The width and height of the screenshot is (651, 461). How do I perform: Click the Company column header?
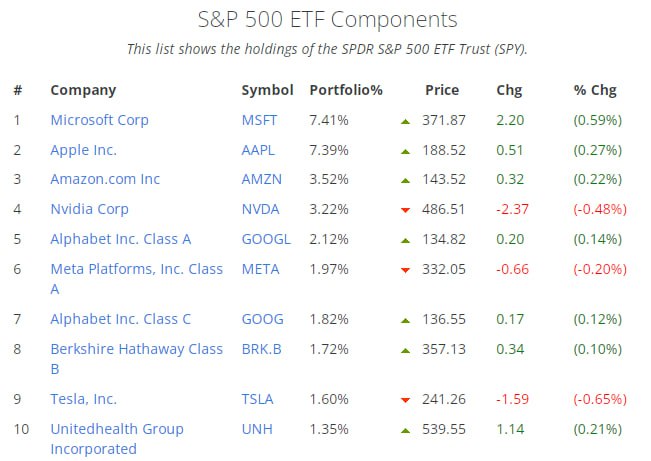click(x=83, y=90)
